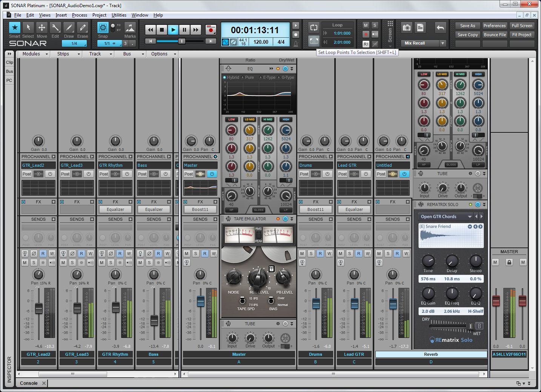Open the Options dropdown
This screenshot has height=392, width=541.
pyautogui.click(x=163, y=54)
